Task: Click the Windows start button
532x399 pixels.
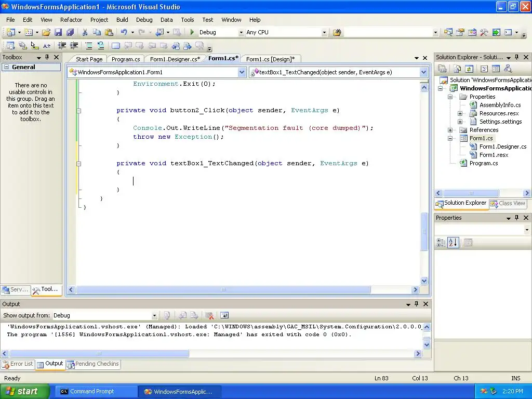Action: pyautogui.click(x=24, y=391)
